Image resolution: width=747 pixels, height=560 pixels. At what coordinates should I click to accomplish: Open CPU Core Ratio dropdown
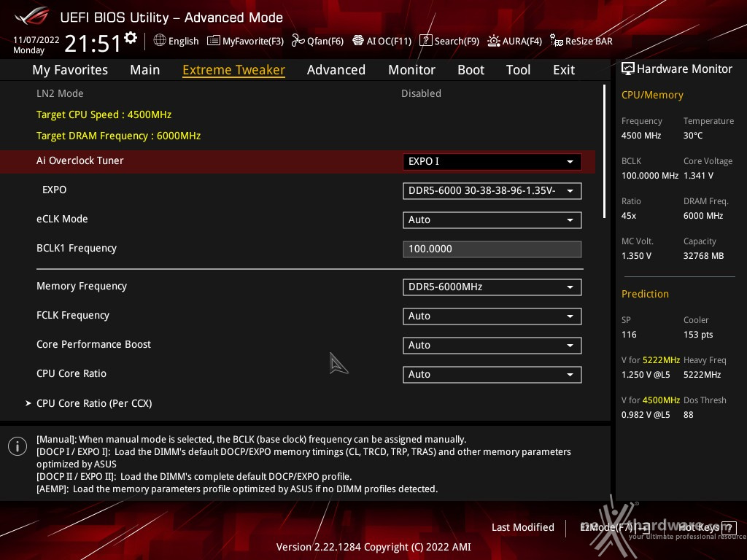tap(492, 374)
